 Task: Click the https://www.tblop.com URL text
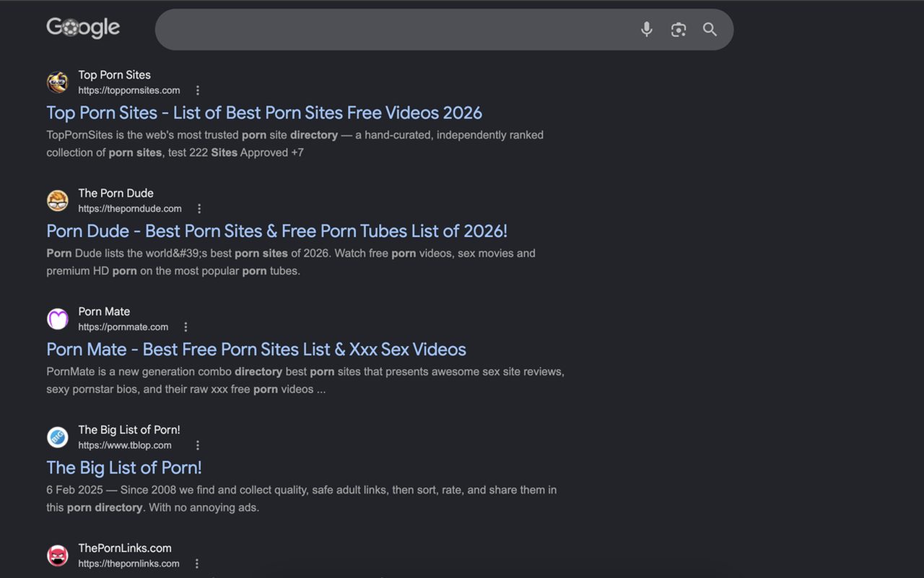click(x=125, y=446)
